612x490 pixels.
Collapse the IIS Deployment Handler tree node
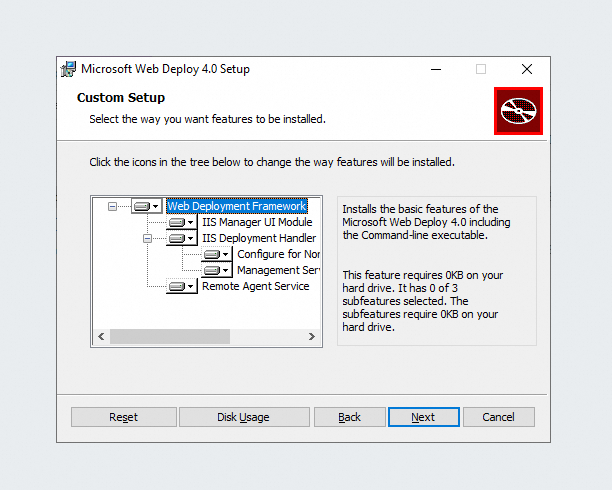point(147,238)
